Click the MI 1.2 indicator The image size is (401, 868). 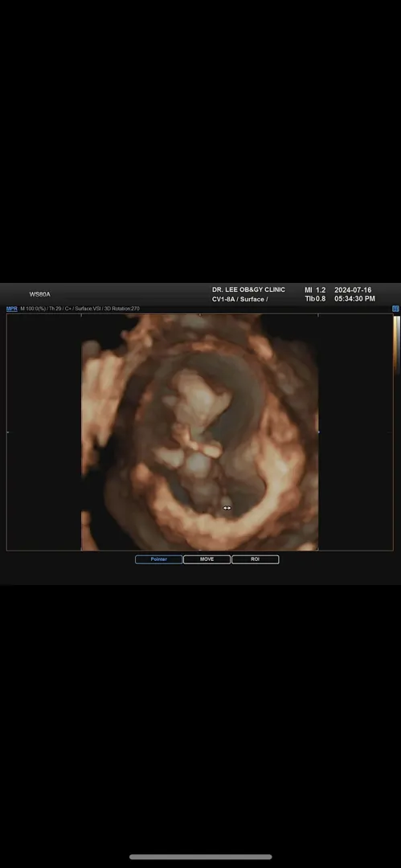click(x=315, y=290)
